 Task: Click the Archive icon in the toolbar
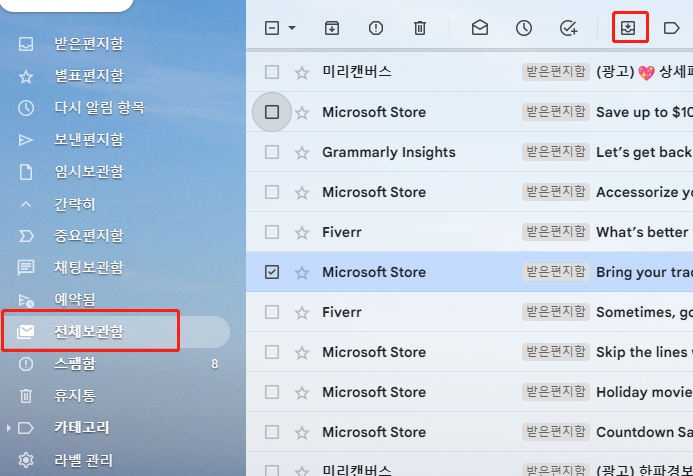click(x=332, y=28)
